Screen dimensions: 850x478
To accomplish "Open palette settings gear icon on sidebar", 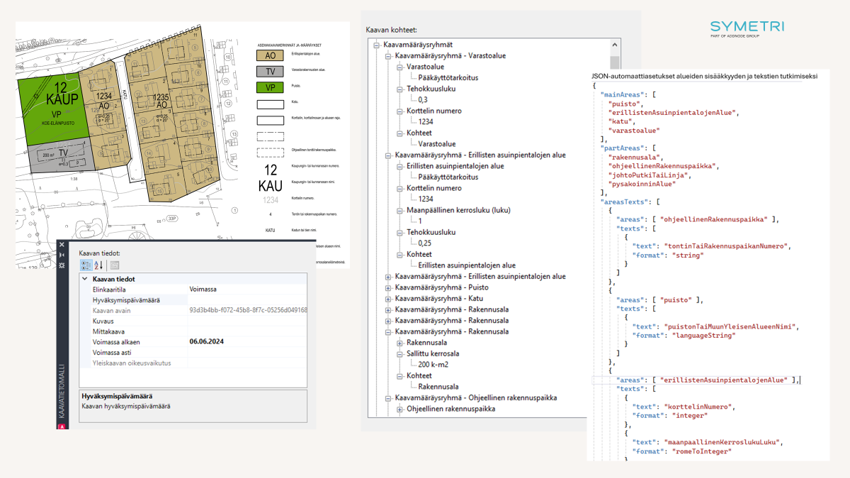I will point(62,265).
